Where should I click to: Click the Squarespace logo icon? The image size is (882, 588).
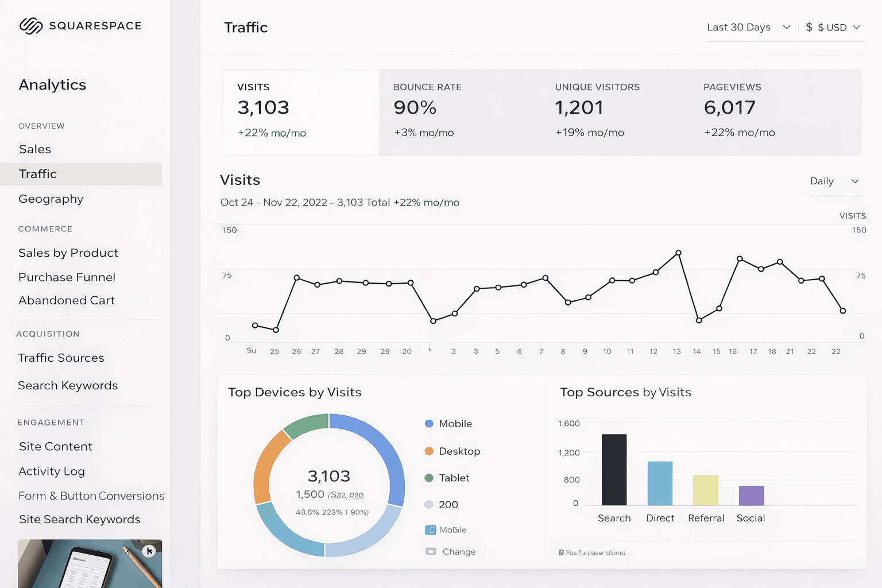pos(31,26)
